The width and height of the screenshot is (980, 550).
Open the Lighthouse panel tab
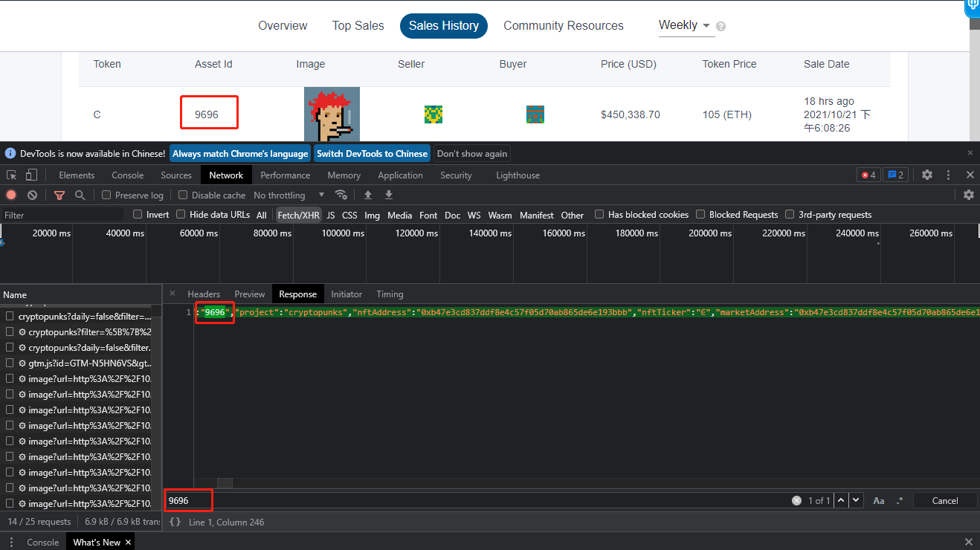click(518, 175)
